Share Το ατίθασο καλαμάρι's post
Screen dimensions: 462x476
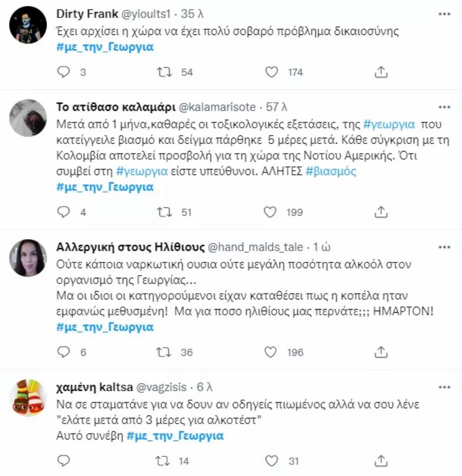(x=380, y=212)
